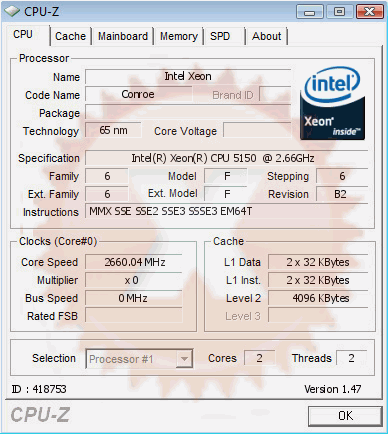The width and height of the screenshot is (388, 434).
Task: Click the Specification text field
Action: [x=227, y=158]
